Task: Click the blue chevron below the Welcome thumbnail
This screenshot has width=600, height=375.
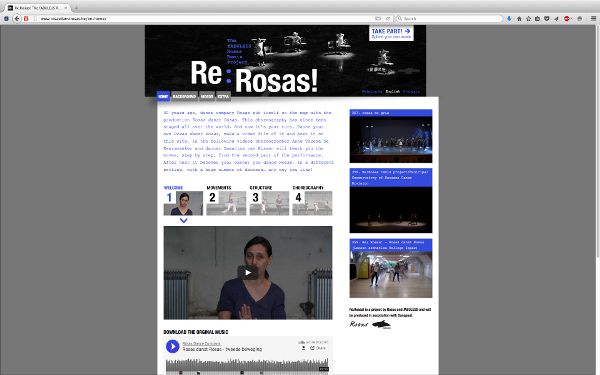Action: 183,220
